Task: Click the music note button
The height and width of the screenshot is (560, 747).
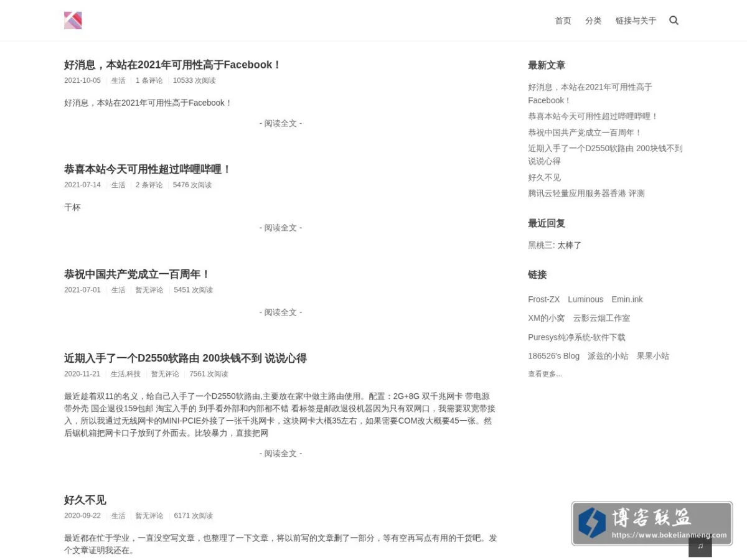Action: (700, 546)
